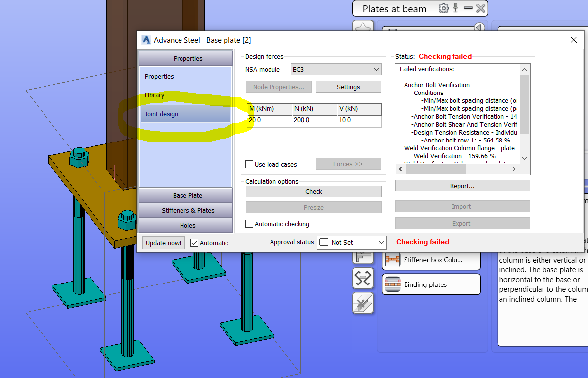Select the Joint design page
Image resolution: width=588 pixels, height=378 pixels.
click(x=185, y=114)
